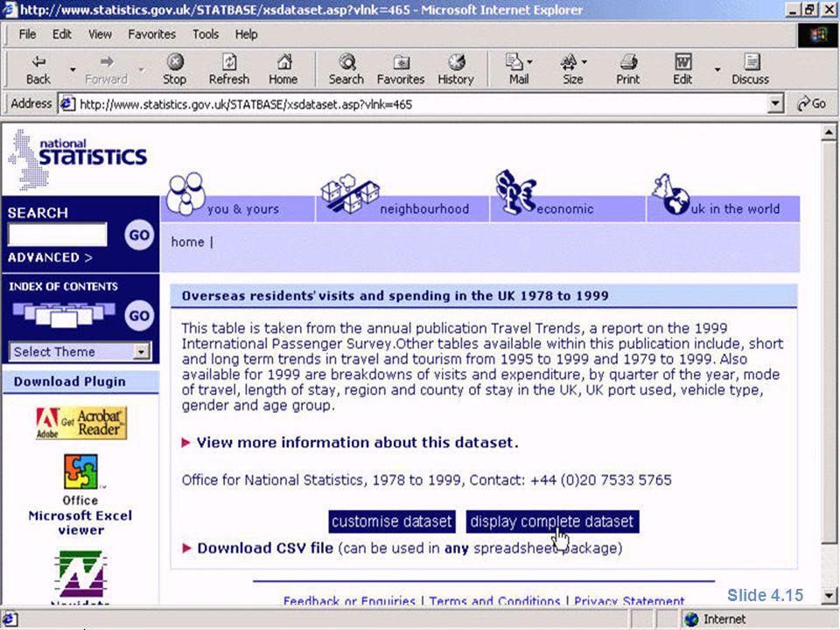Print the current page
The width and height of the screenshot is (840, 630).
(x=628, y=70)
